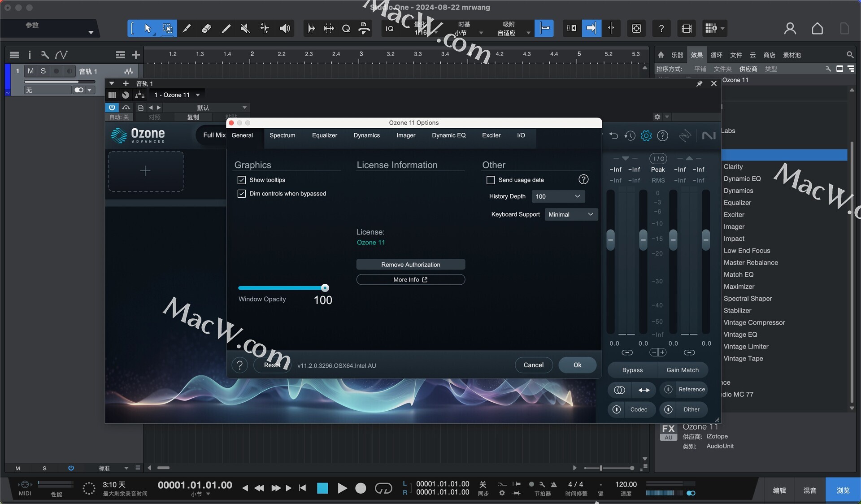Open the video player film icon
The height and width of the screenshot is (504, 861).
point(686,28)
